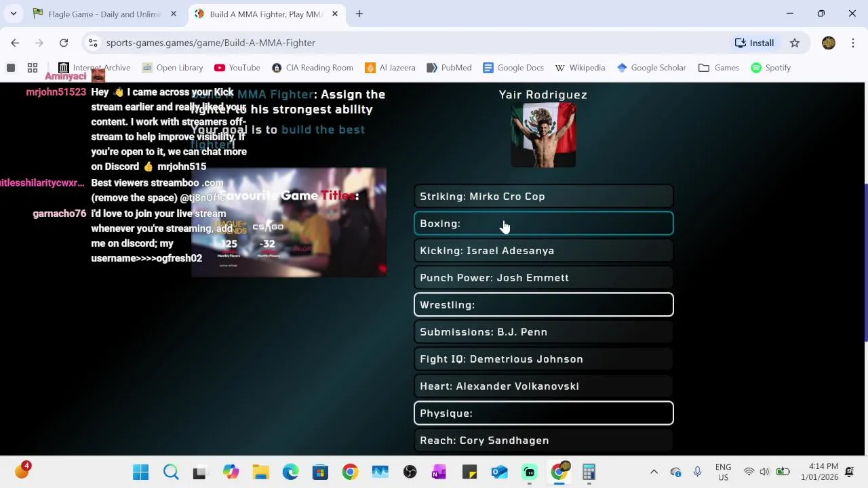Install the sports-games web app

[754, 43]
